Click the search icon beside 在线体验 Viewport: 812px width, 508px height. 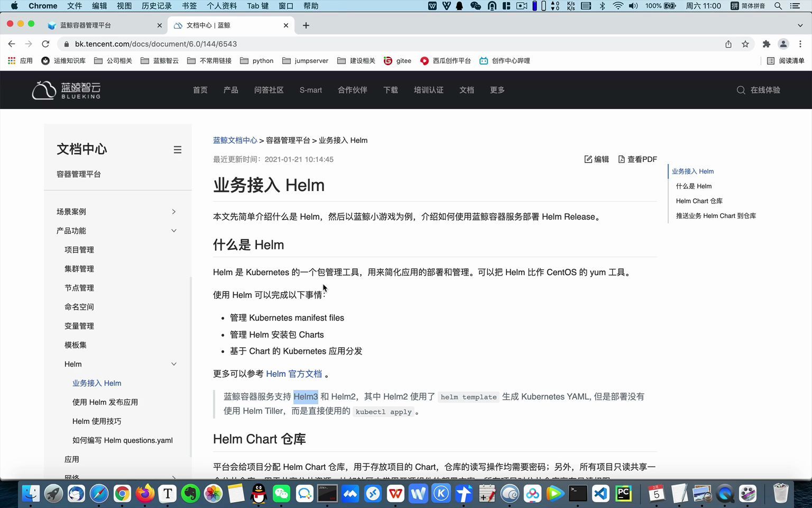click(741, 90)
